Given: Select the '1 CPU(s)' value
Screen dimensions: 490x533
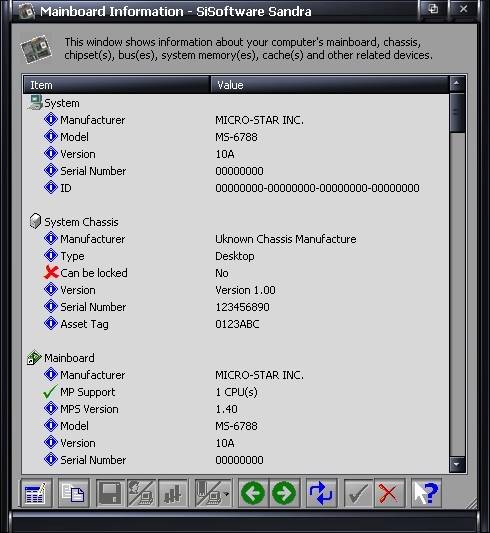Looking at the screenshot, I should coord(237,392).
